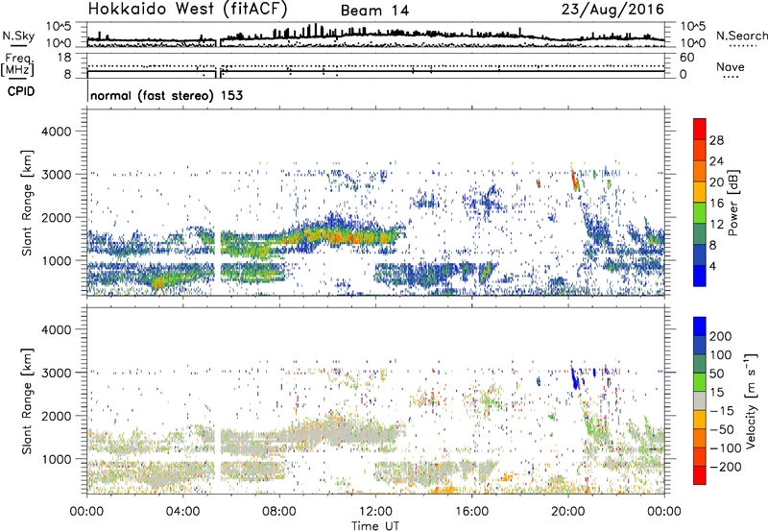
Task: Click the '12:00' time tick label
Action: click(x=375, y=512)
